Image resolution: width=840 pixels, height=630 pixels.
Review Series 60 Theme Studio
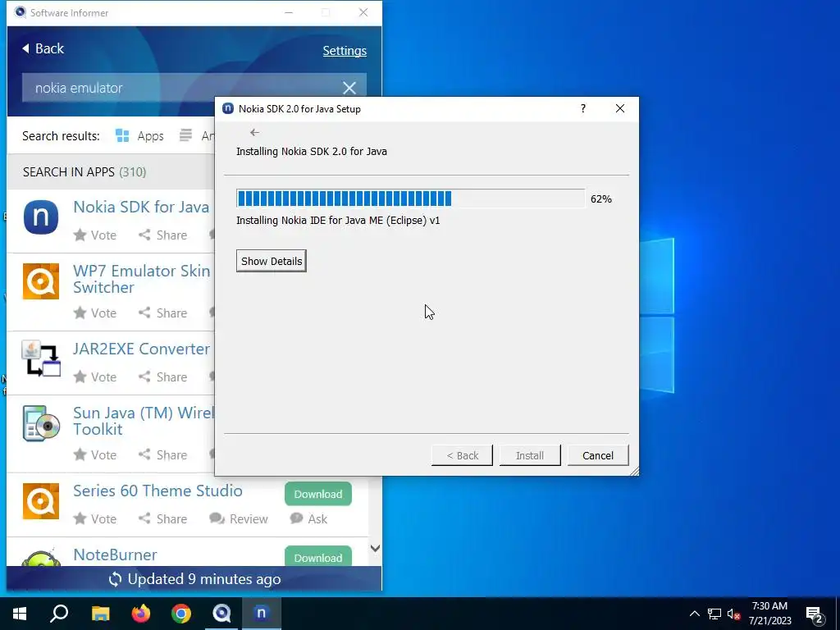coord(239,519)
